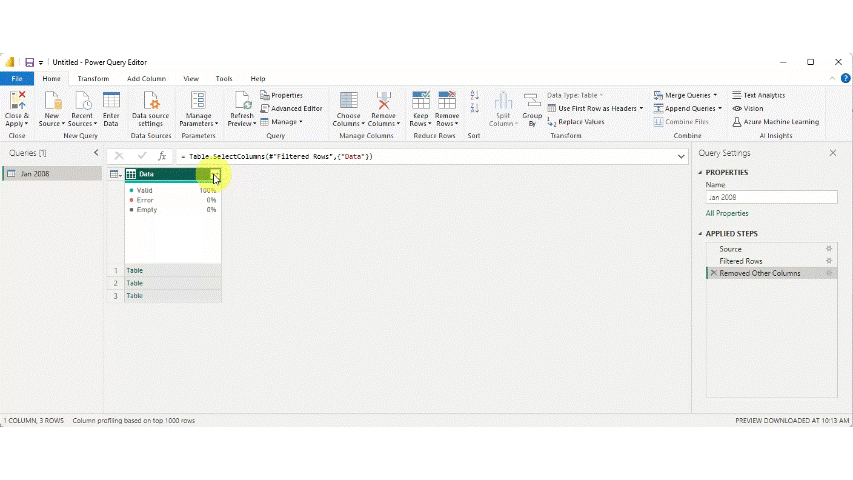Screen dimensions: 853x480
Task: Click the Text Analytics button
Action: [758, 95]
